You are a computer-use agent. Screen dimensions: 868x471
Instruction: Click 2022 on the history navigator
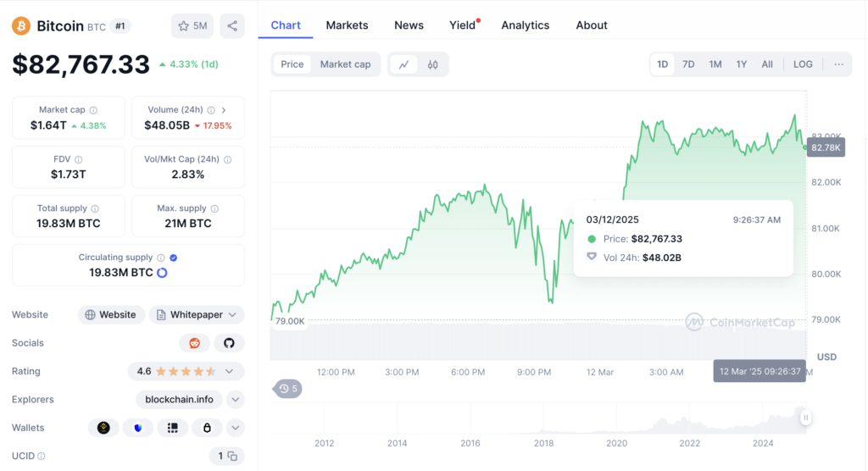pyautogui.click(x=690, y=443)
